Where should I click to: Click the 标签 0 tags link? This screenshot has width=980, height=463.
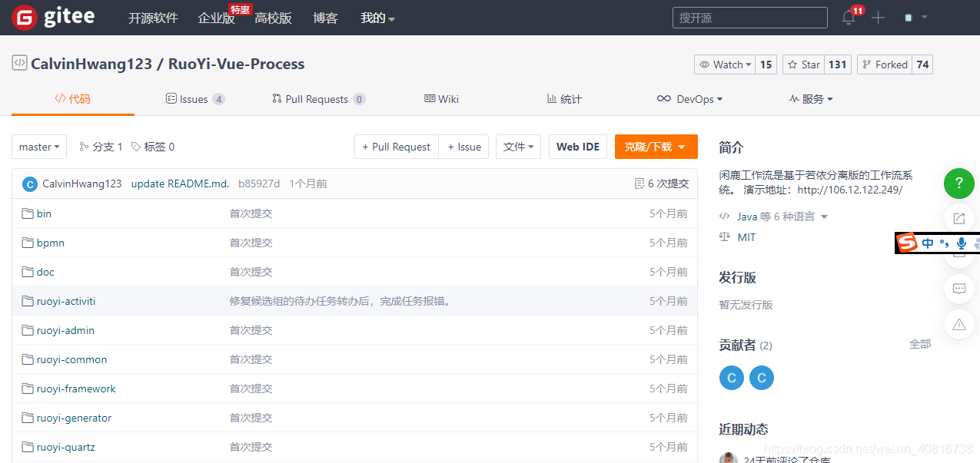(153, 147)
